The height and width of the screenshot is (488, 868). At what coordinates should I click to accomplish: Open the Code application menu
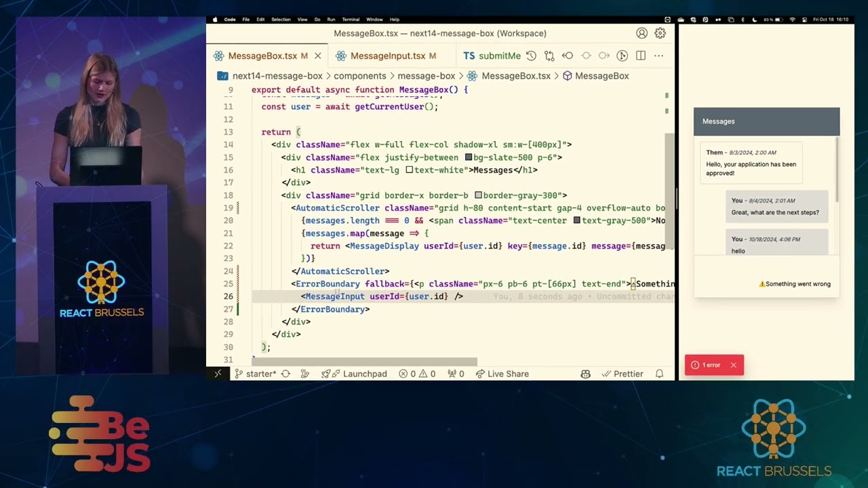pos(230,20)
